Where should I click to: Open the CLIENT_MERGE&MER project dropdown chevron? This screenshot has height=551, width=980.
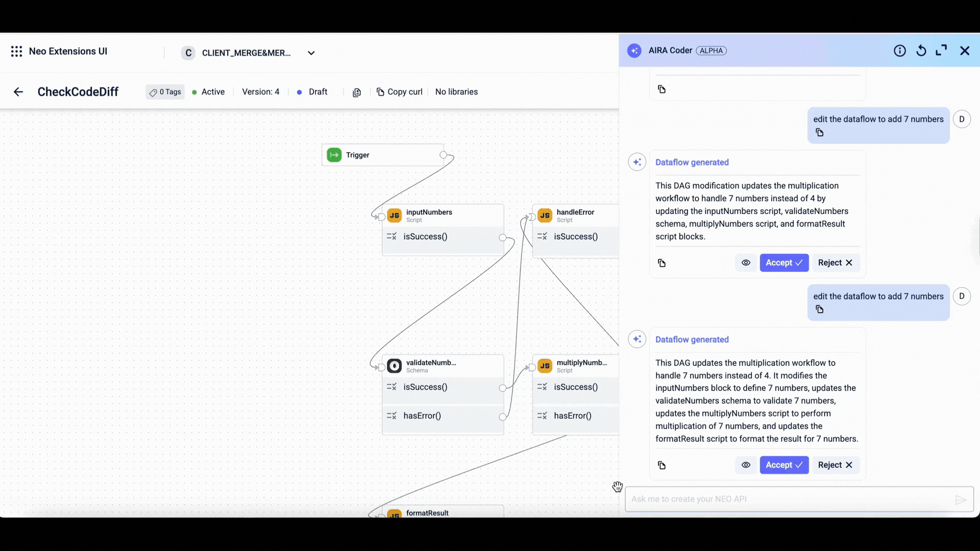[311, 53]
